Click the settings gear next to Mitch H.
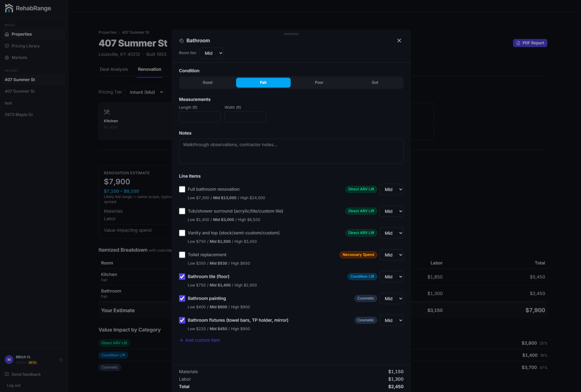Viewport: 581px width, 392px height. click(x=61, y=360)
